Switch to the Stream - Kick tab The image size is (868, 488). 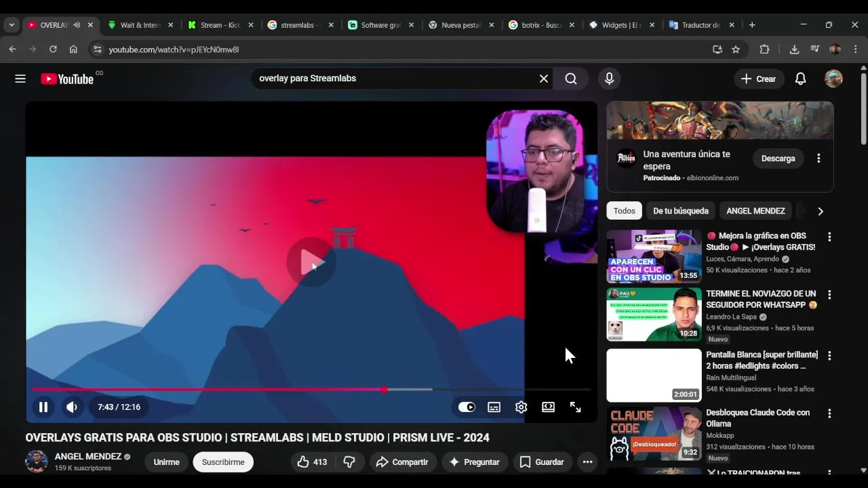click(220, 25)
